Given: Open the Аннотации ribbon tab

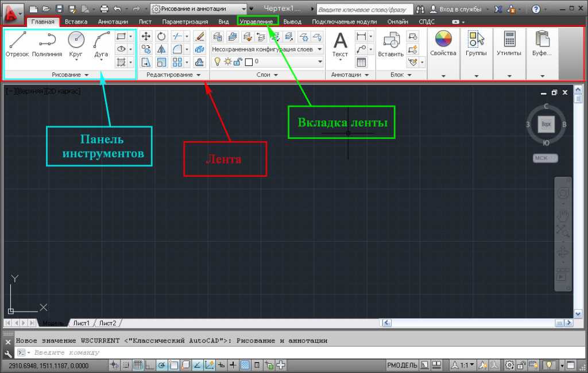Looking at the screenshot, I should click(x=113, y=22).
